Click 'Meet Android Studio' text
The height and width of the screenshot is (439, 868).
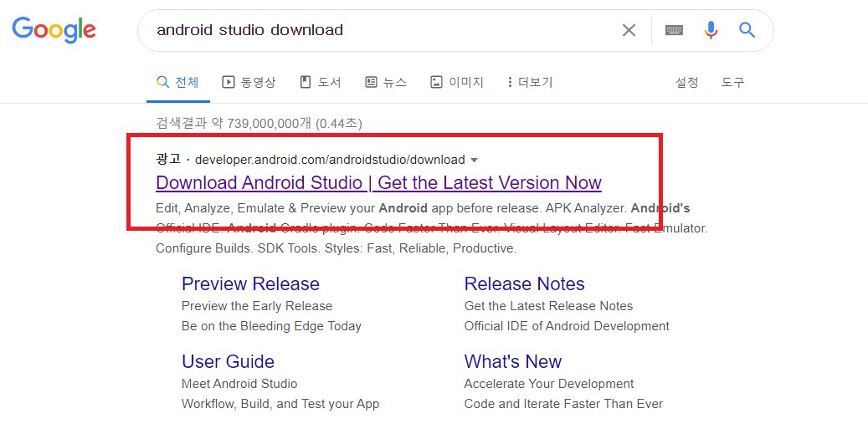[x=239, y=384]
